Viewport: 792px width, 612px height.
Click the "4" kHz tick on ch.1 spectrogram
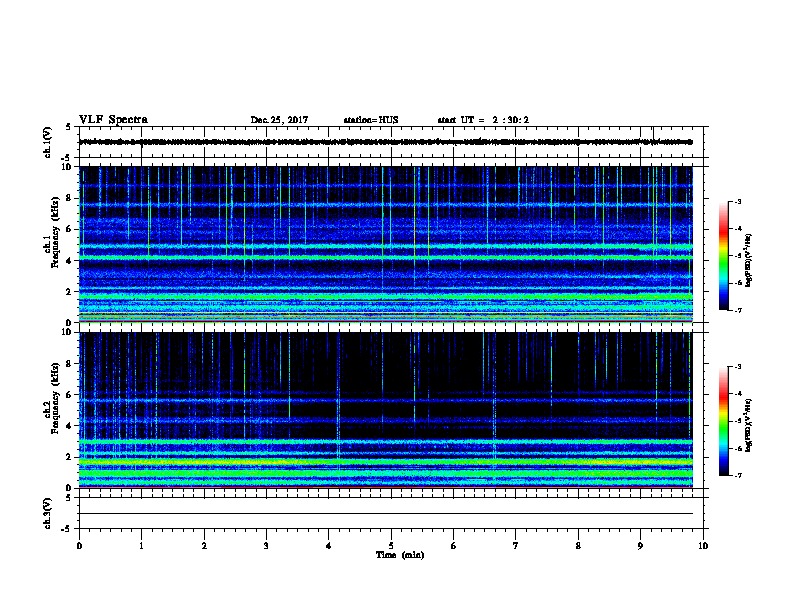tap(69, 261)
